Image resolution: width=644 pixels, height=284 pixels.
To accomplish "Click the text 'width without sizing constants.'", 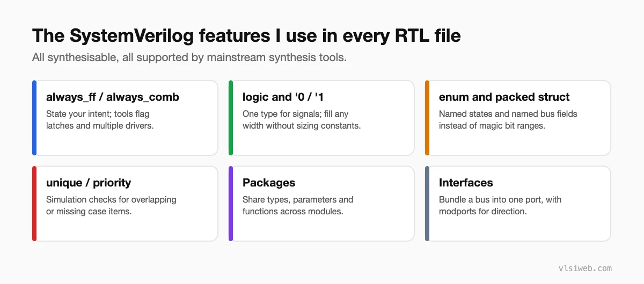I will (x=302, y=126).
